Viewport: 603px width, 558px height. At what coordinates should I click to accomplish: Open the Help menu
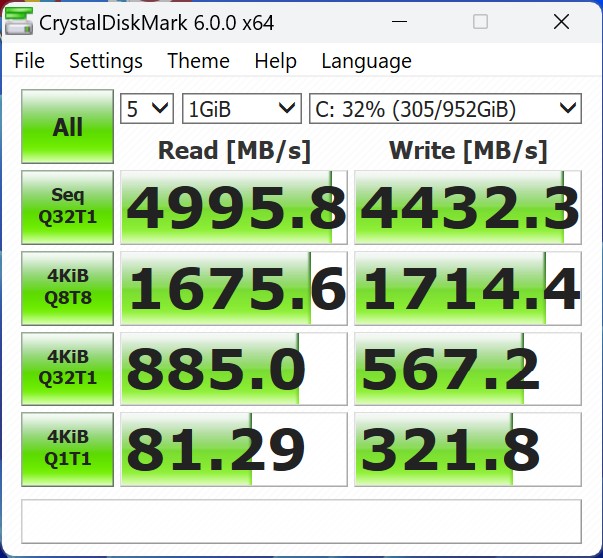(275, 61)
